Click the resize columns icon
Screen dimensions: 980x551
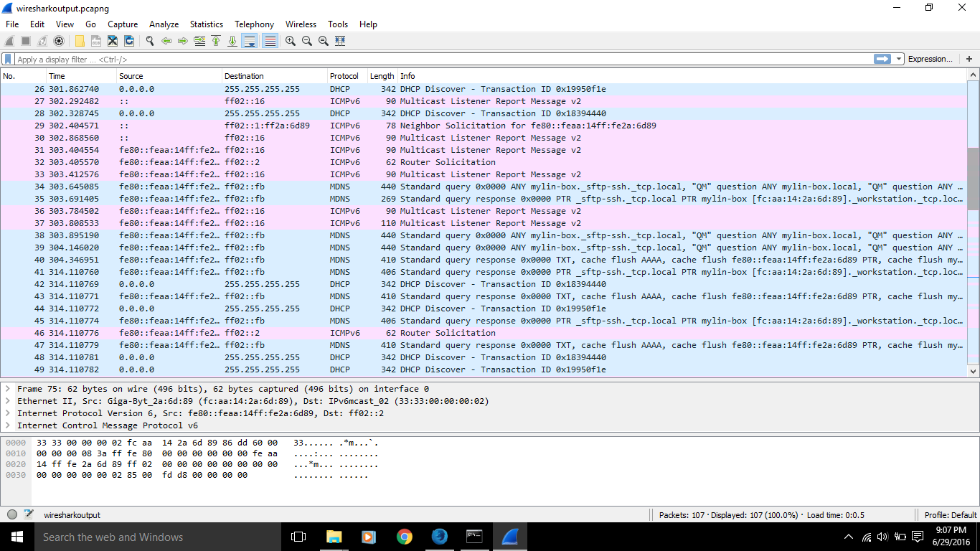click(340, 41)
